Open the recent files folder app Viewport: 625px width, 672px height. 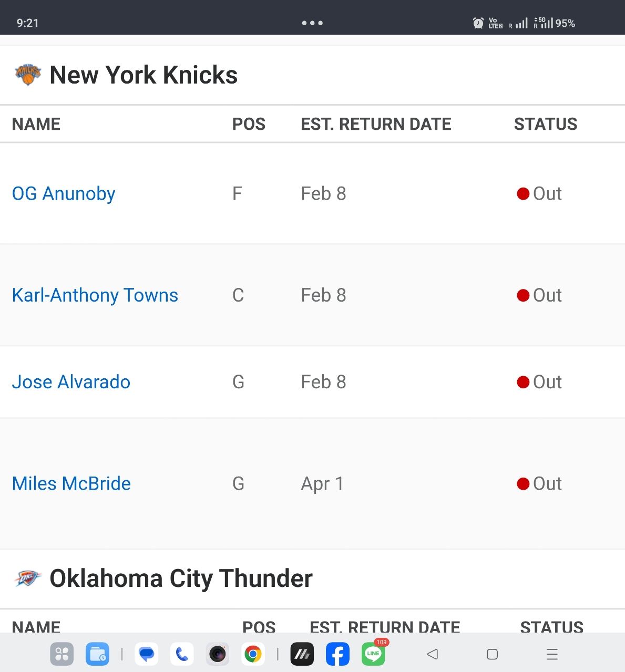(x=97, y=654)
